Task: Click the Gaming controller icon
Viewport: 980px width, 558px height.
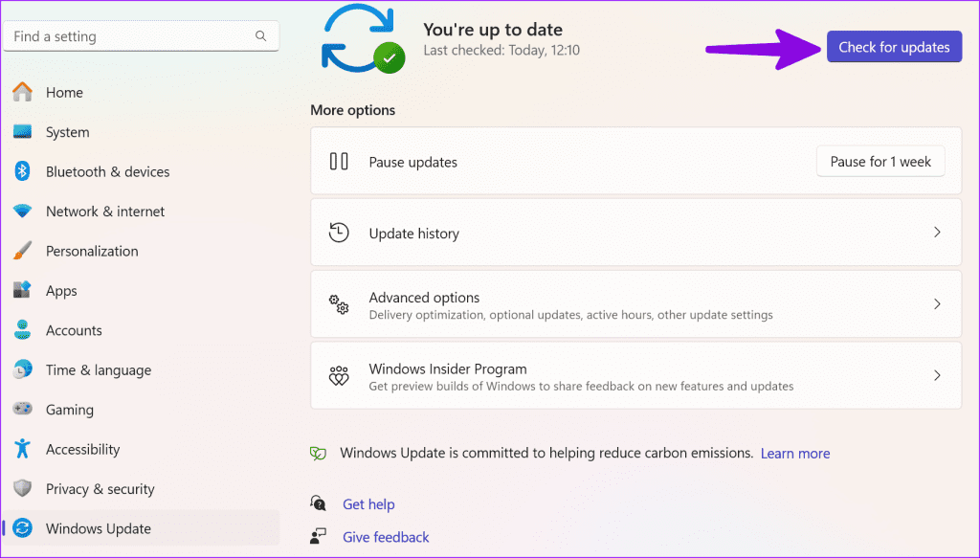Action: 23,410
